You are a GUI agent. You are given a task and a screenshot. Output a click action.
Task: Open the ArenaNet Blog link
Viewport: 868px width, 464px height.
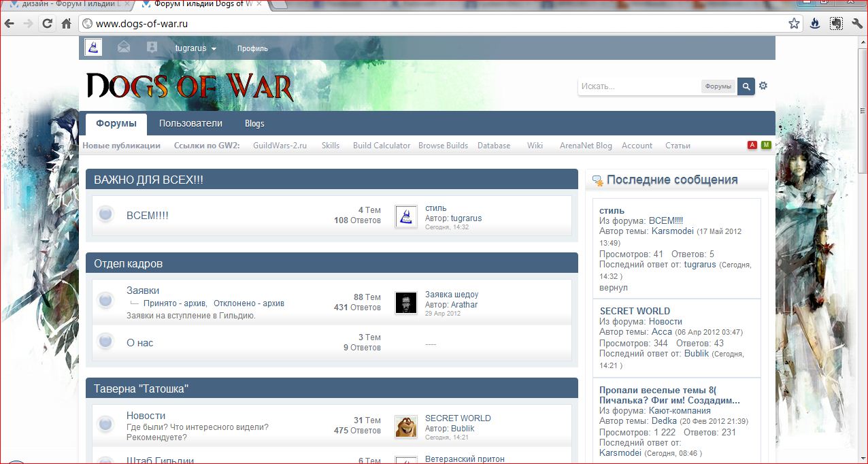586,146
